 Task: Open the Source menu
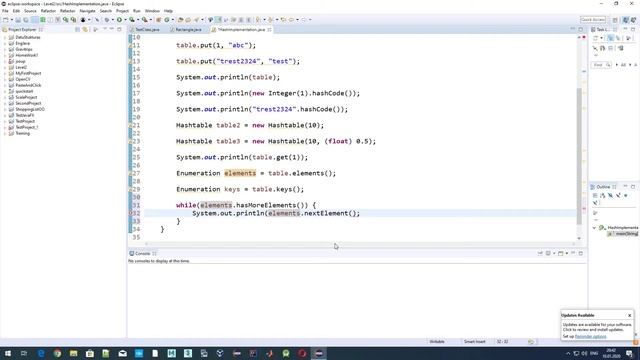30,11
